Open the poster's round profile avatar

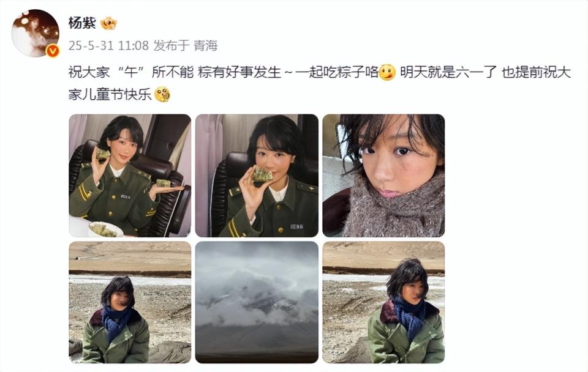point(36,33)
